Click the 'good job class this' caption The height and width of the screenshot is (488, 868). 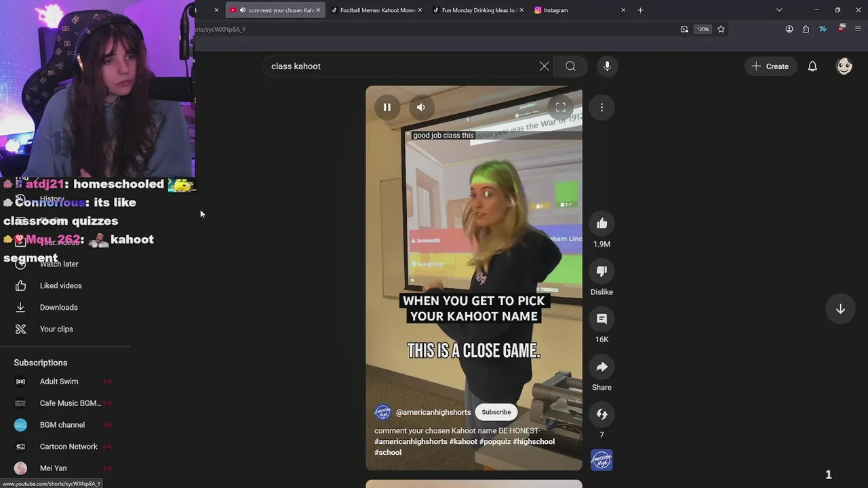443,136
